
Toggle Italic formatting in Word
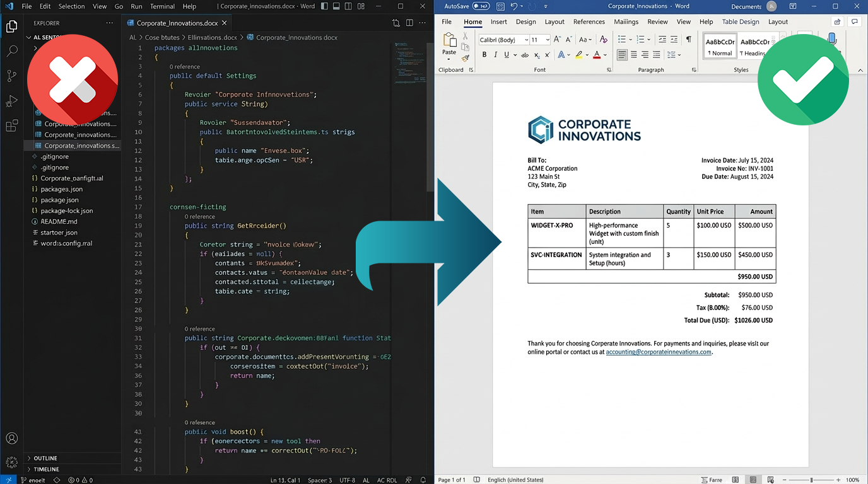tap(495, 55)
